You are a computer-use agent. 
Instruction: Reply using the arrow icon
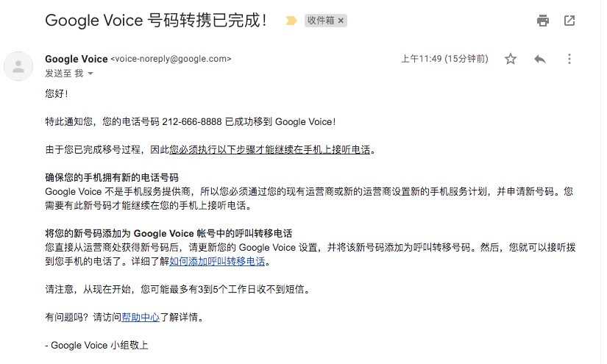tap(539, 59)
